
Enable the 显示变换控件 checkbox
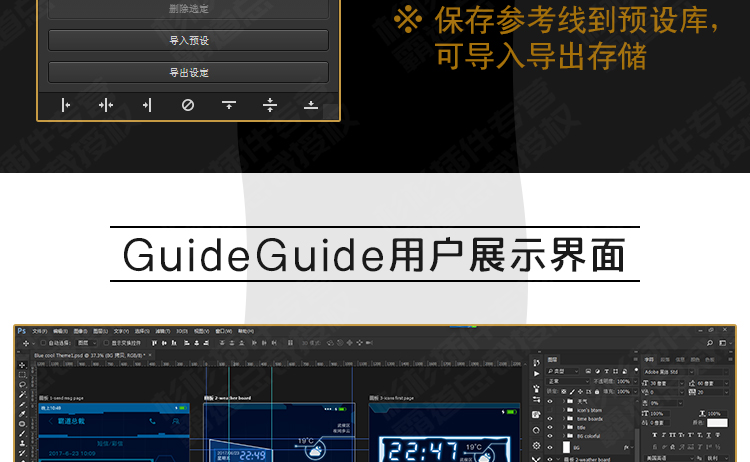106,343
